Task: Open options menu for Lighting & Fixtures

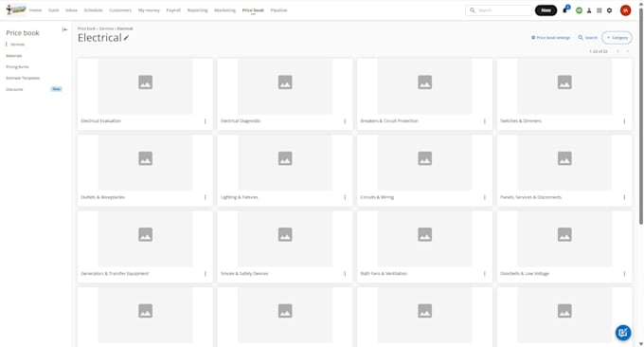Action: pos(345,197)
